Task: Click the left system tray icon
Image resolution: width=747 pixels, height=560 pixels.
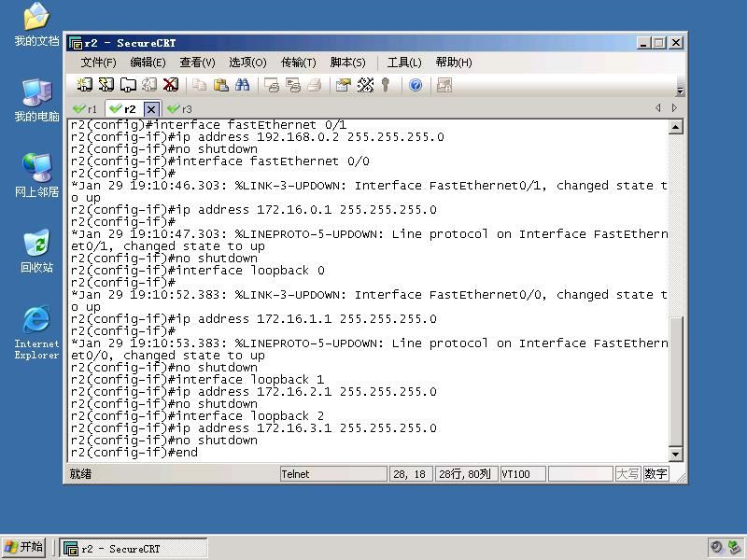Action: 717,548
